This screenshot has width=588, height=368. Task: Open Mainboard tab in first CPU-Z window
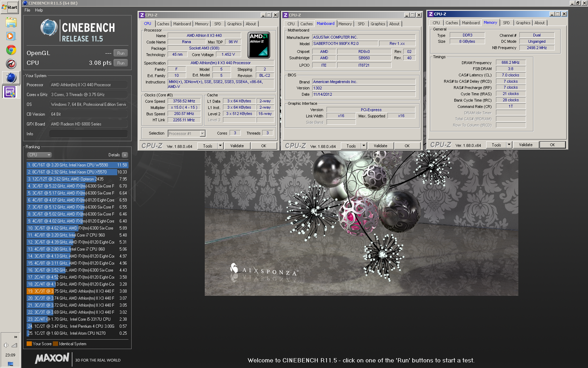(x=182, y=24)
